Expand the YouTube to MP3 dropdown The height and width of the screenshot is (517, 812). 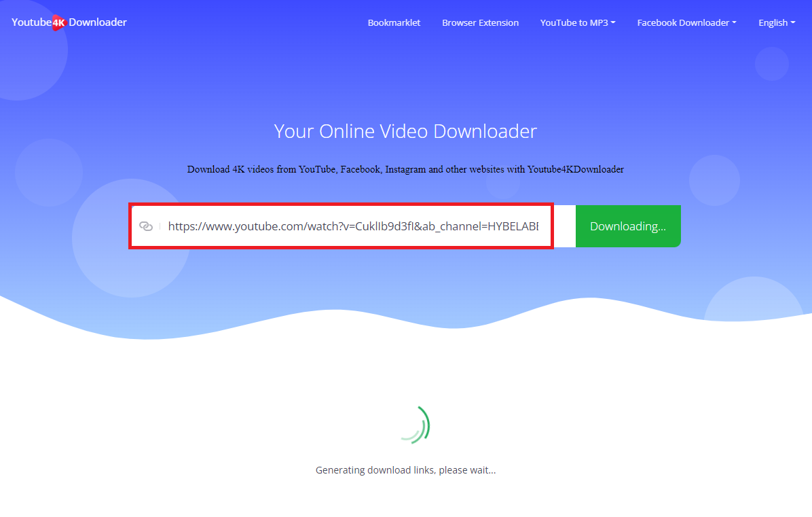point(577,23)
